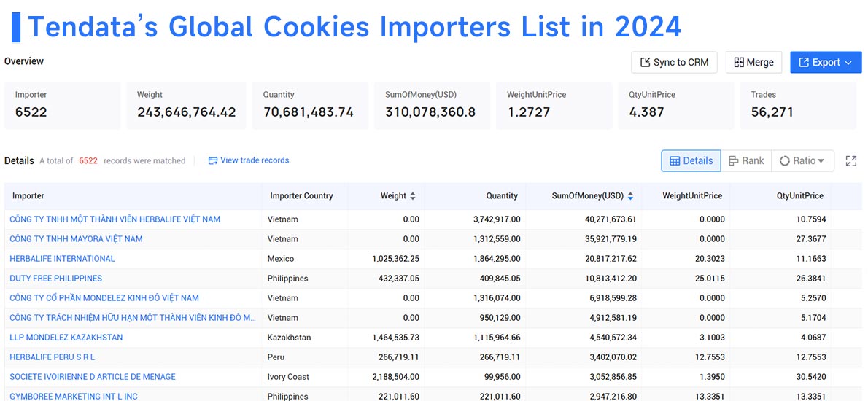Open HERBALIFE PERU S R L link
This screenshot has height=401, width=868.
[x=52, y=357]
